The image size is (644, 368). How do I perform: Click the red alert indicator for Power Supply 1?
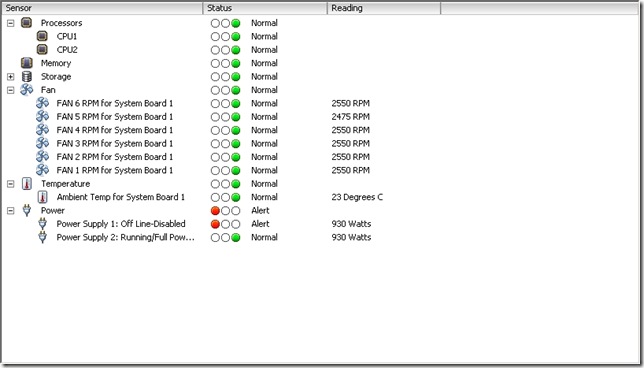(x=215, y=224)
